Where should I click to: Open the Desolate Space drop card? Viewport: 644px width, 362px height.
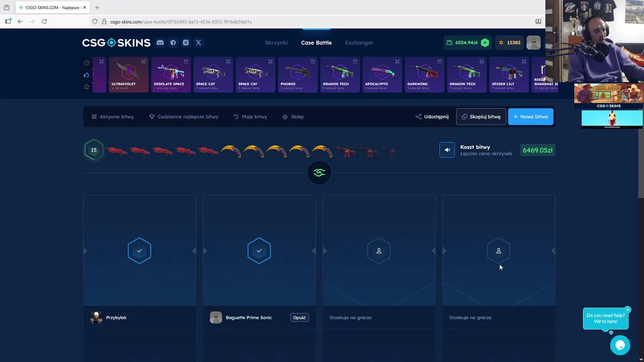[171, 74]
